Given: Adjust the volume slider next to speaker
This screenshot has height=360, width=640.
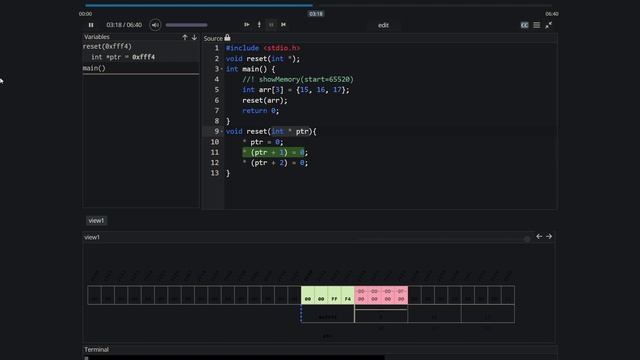Looking at the screenshot, I should 187,25.
